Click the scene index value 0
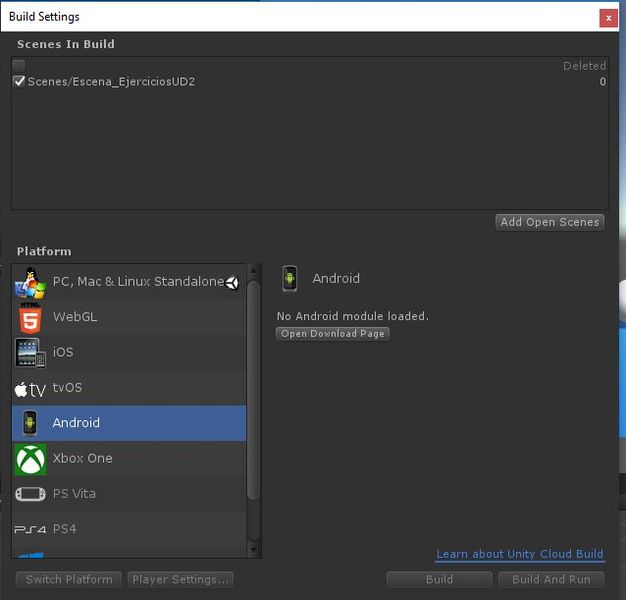626x600 pixels. (602, 82)
